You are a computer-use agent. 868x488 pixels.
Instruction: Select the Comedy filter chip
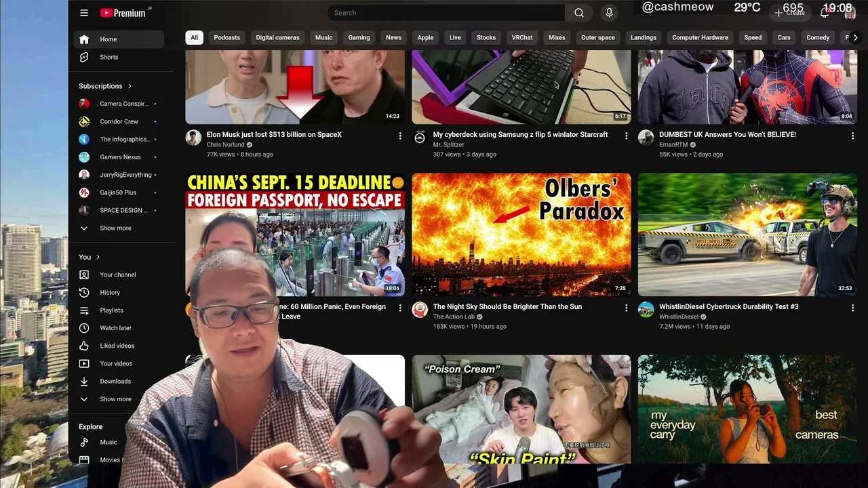click(818, 37)
